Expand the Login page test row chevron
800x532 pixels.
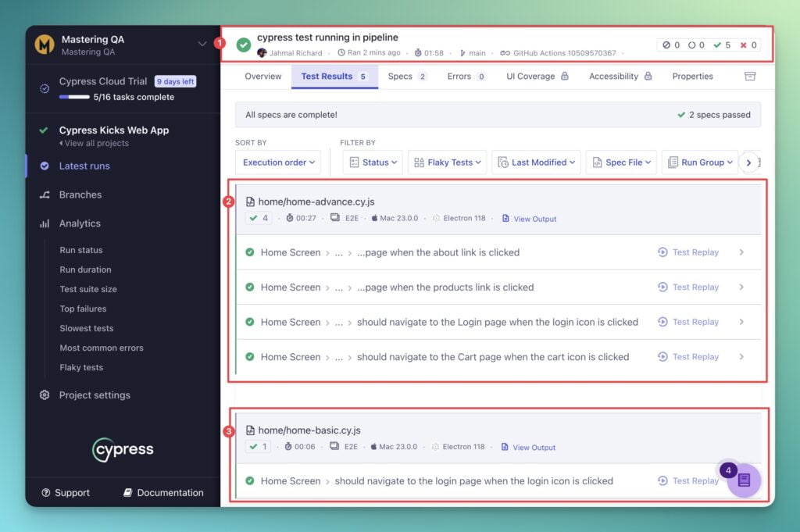pyautogui.click(x=741, y=322)
